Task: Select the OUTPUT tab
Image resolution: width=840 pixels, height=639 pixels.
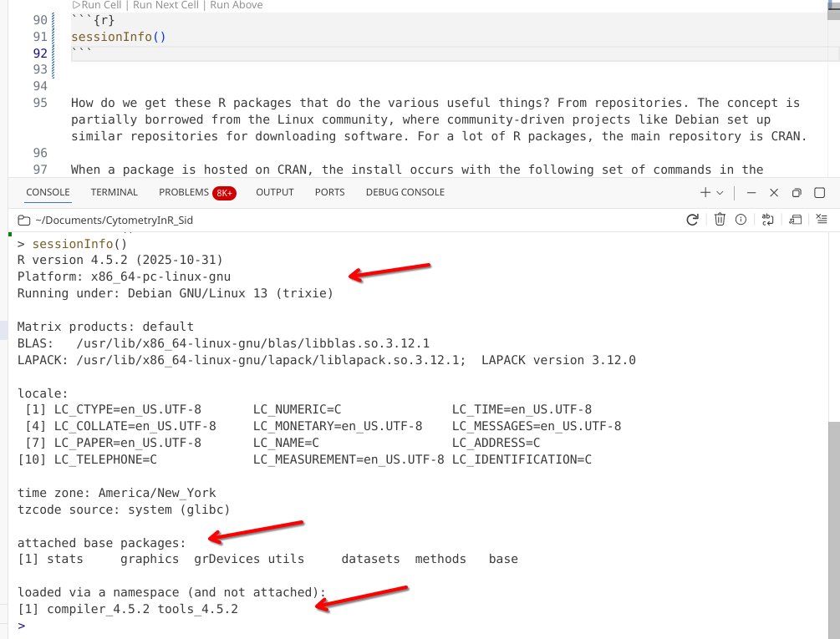Action: click(275, 192)
